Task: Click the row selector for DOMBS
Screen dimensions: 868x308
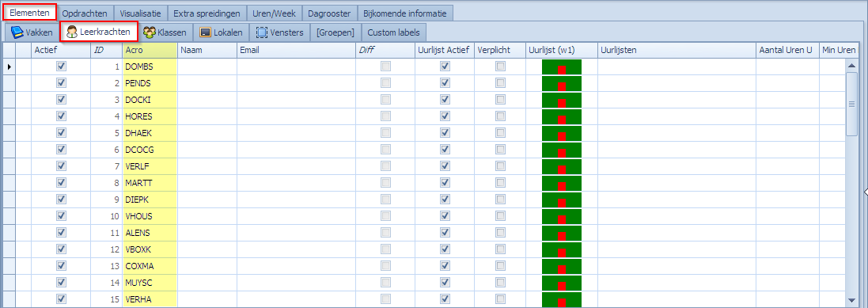Action: [9, 67]
